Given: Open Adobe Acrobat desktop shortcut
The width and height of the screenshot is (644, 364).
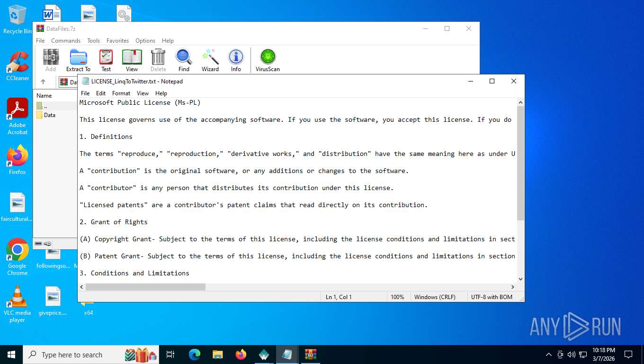Looking at the screenshot, I should 18,117.
